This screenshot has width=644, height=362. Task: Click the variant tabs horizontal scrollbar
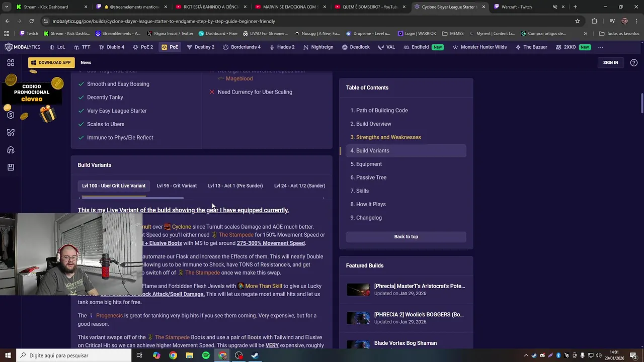133,198
